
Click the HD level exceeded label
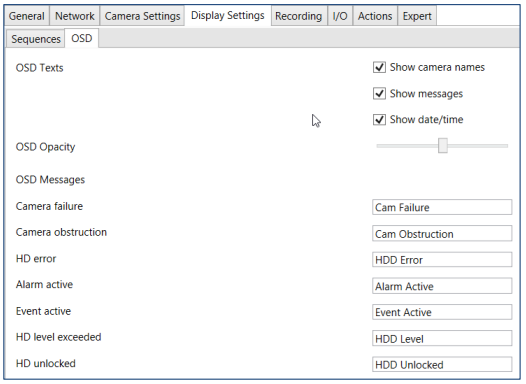[58, 337]
